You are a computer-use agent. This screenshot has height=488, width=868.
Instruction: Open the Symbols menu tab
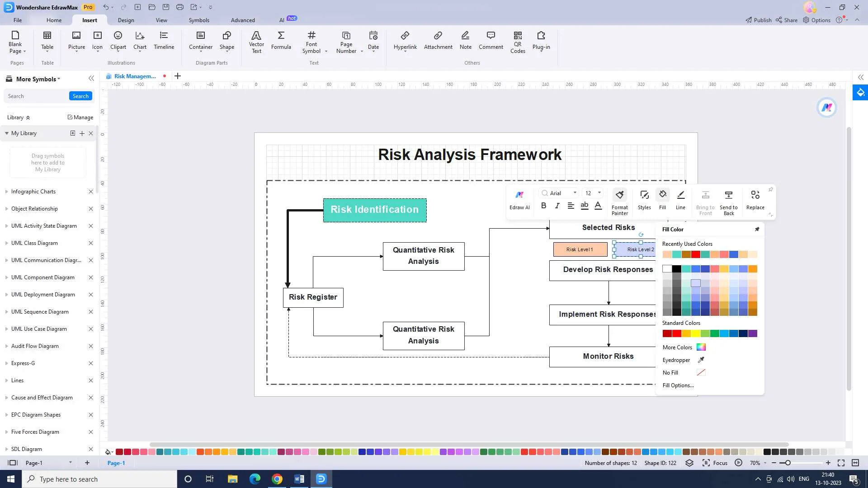click(x=199, y=20)
